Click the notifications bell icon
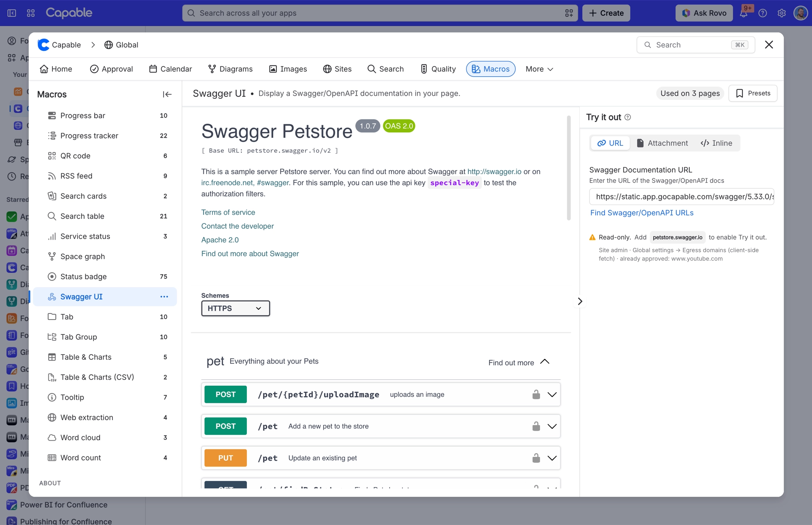 (743, 13)
